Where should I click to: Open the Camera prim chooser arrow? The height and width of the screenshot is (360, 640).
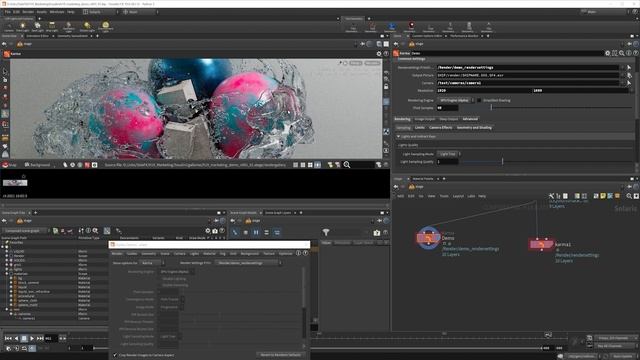point(629,83)
